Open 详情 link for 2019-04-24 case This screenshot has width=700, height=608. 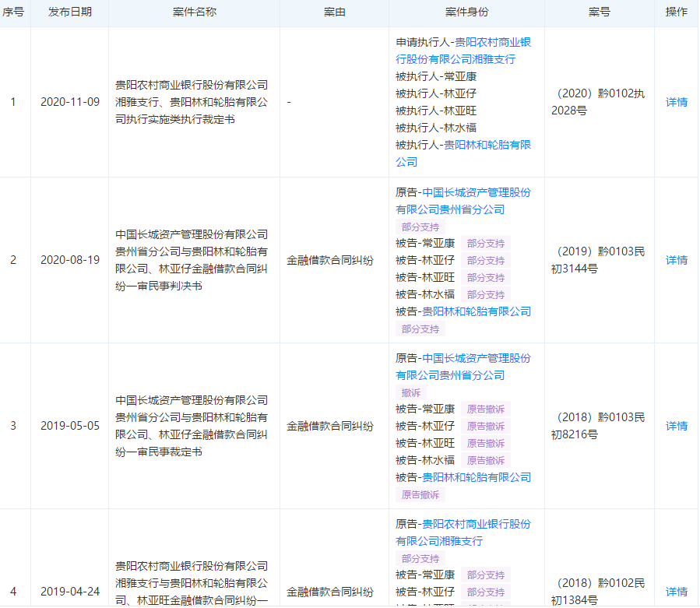point(677,592)
